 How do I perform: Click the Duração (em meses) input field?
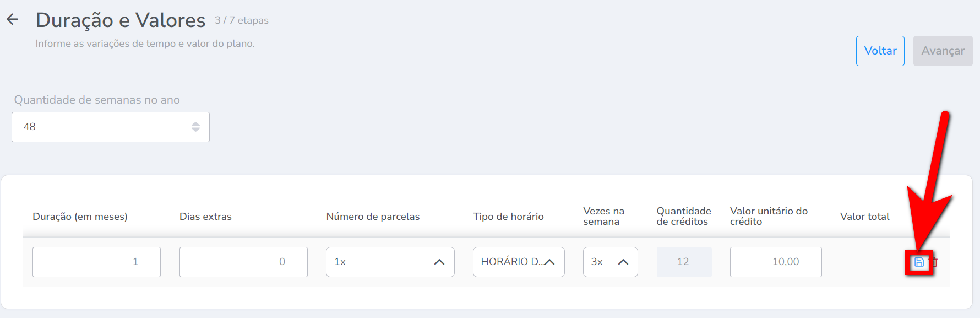[x=96, y=262]
